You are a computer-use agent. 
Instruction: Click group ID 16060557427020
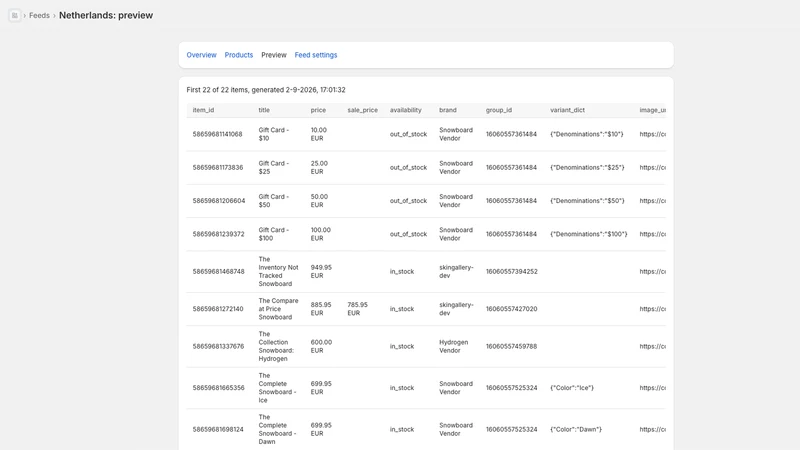click(x=511, y=309)
